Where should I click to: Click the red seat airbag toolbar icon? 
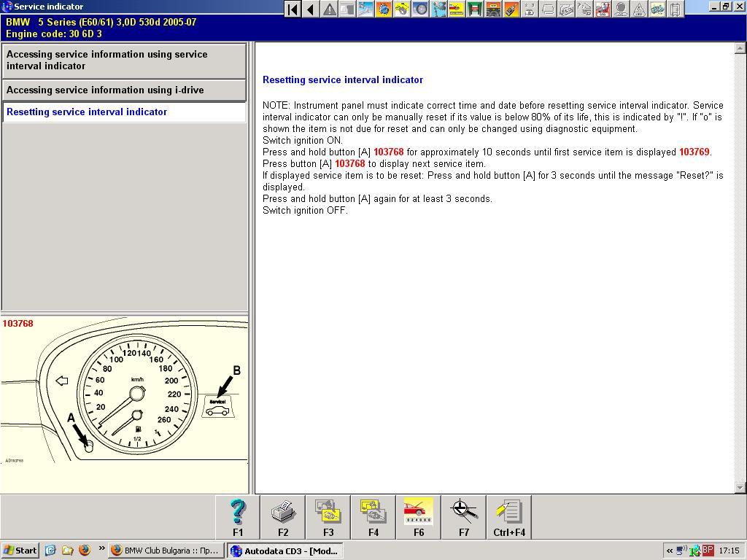[x=602, y=9]
